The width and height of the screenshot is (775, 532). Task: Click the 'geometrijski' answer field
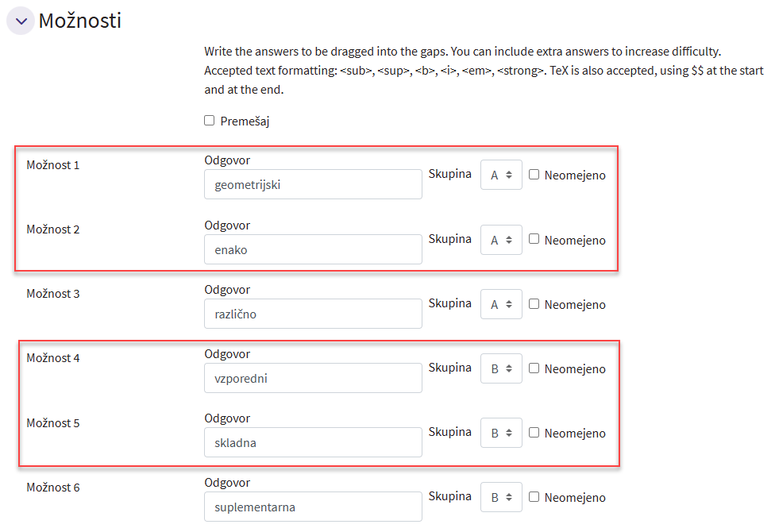pos(313,184)
